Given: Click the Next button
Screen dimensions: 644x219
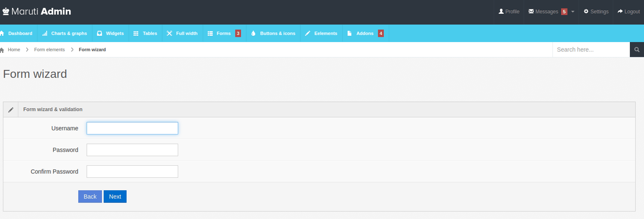Looking at the screenshot, I should coord(115,197).
